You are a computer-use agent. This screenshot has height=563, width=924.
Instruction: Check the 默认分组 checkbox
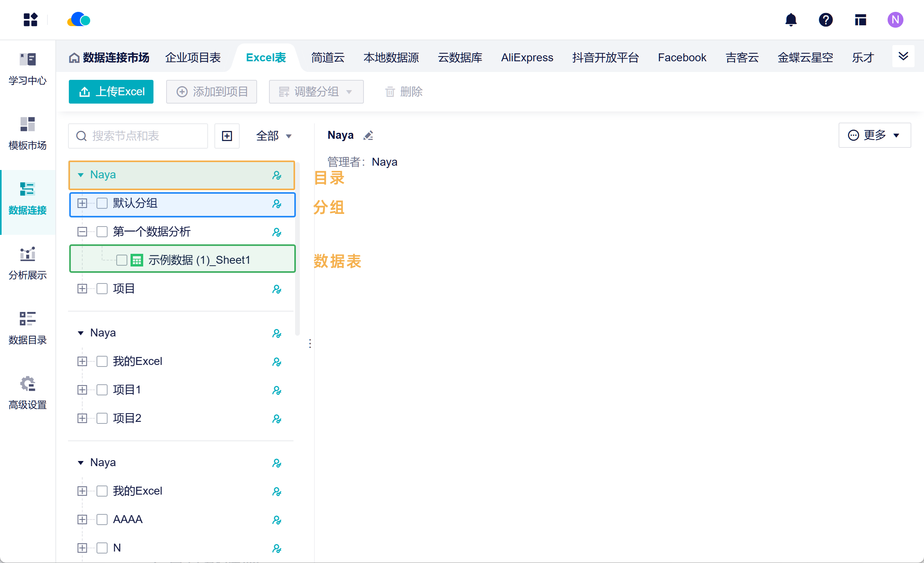102,203
